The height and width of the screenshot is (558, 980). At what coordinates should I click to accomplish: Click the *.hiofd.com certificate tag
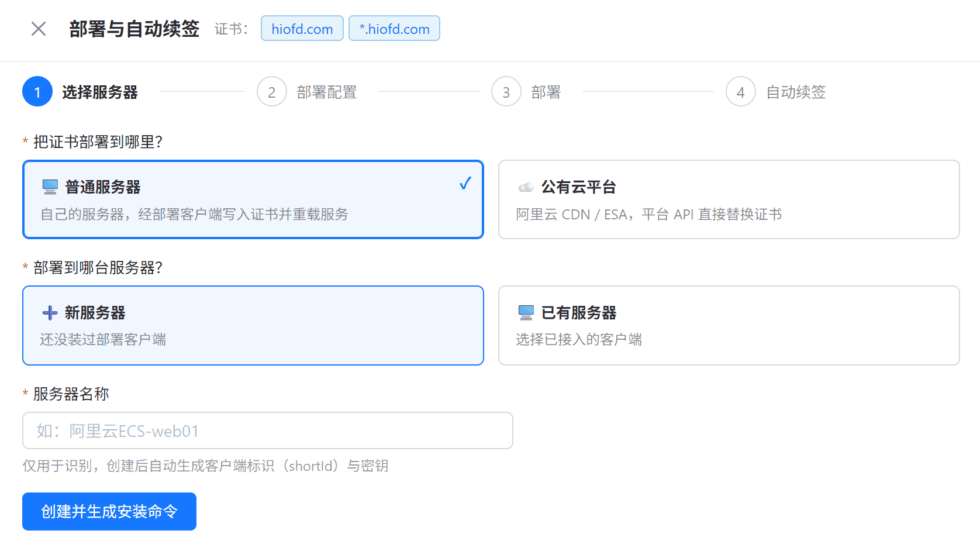click(395, 29)
